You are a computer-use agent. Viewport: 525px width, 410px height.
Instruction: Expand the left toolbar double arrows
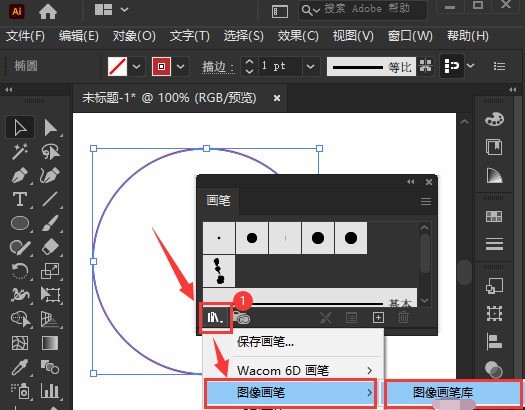9,90
